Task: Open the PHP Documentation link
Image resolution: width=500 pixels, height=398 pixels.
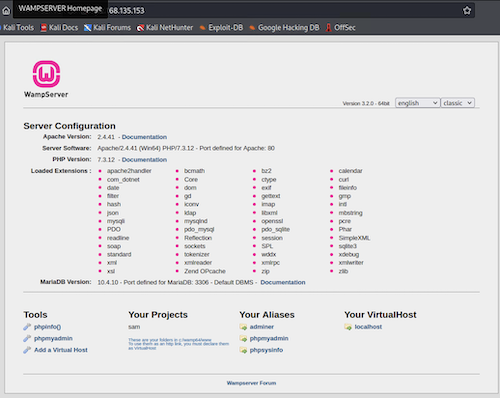Action: (144, 160)
